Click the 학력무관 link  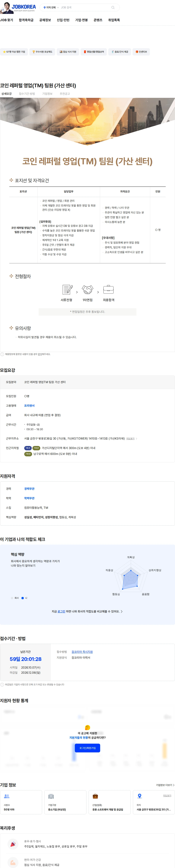29,498
